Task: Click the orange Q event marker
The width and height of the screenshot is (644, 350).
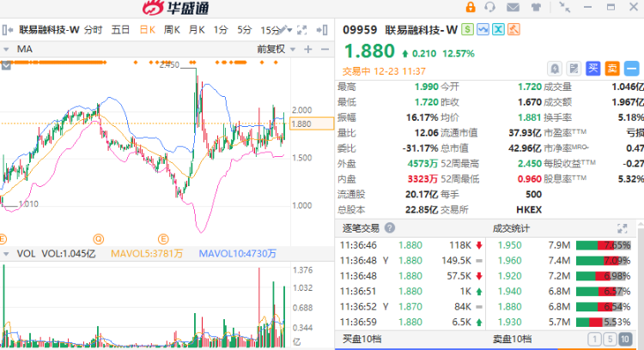Action: [98, 238]
